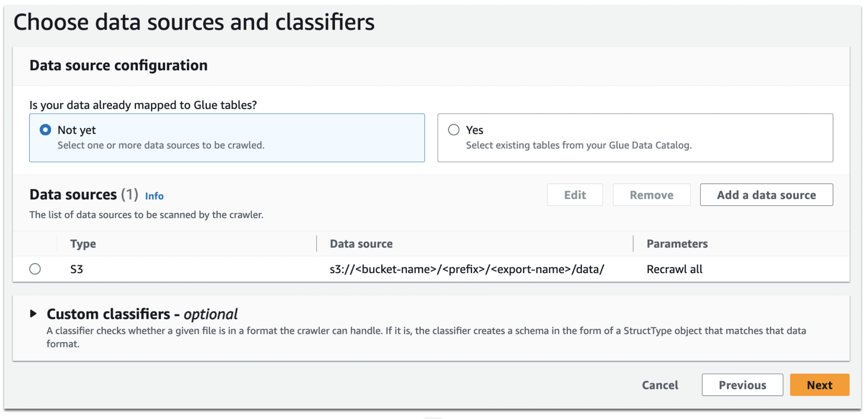Click the Type column header
This screenshot has height=419, width=868.
click(83, 244)
